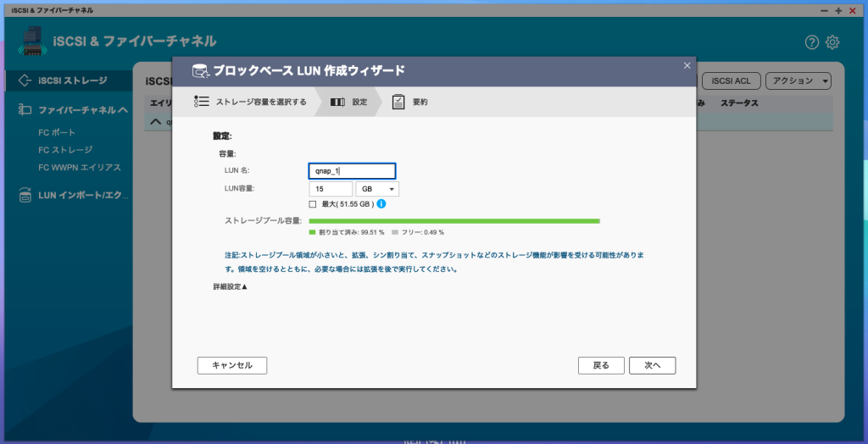Click the blue info icon beside maximum capacity
The image size is (868, 444).
pyautogui.click(x=381, y=204)
